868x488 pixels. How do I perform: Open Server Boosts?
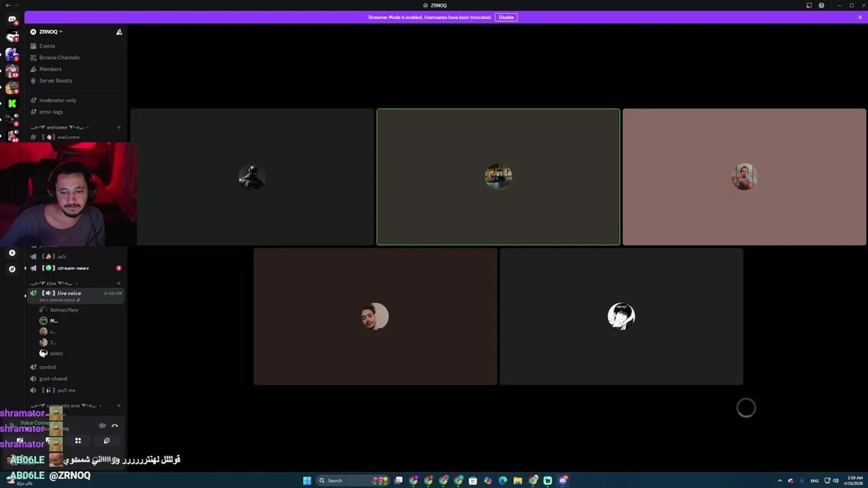pyautogui.click(x=76, y=81)
